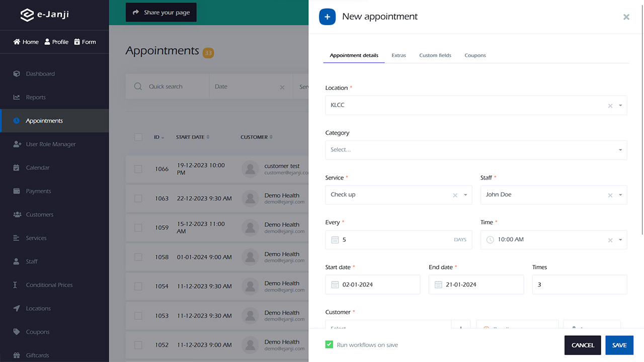This screenshot has height=362, width=644.
Task: Clear the KLCC location selection
Action: [x=610, y=106]
